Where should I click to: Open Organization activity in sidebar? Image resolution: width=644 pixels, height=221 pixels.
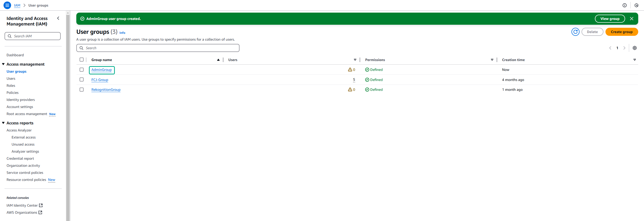(x=23, y=165)
